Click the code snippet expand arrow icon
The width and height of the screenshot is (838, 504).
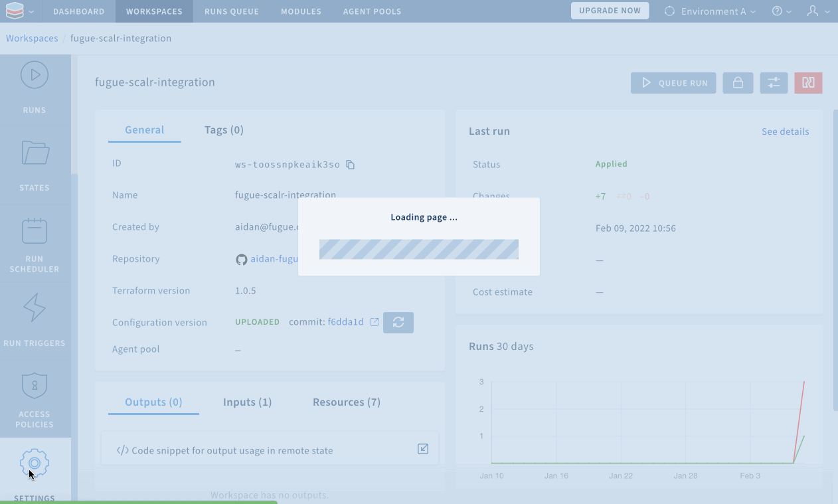pyautogui.click(x=423, y=450)
